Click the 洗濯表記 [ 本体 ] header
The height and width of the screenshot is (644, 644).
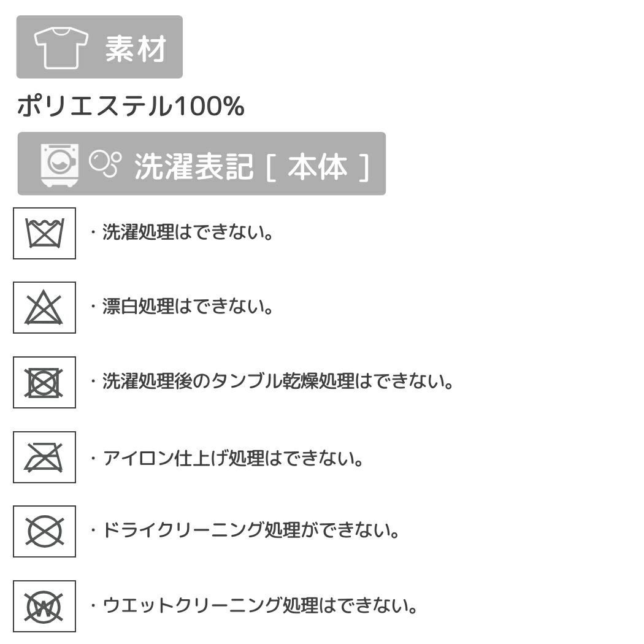(x=251, y=166)
